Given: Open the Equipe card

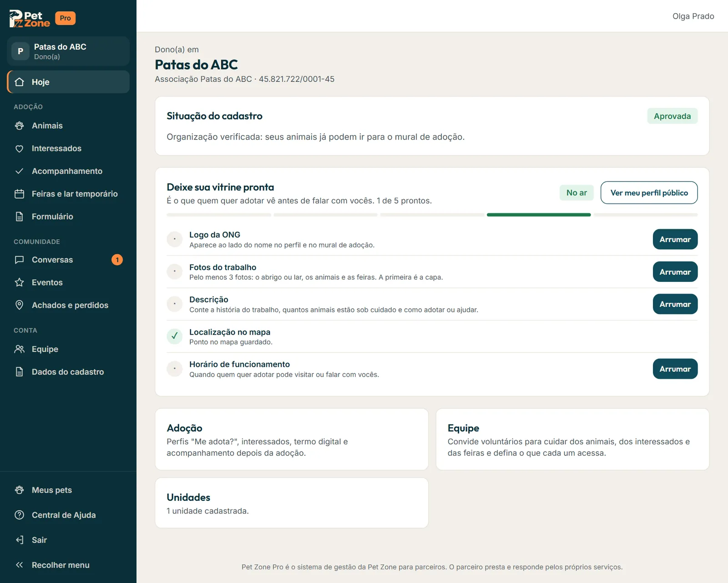Looking at the screenshot, I should [572, 439].
